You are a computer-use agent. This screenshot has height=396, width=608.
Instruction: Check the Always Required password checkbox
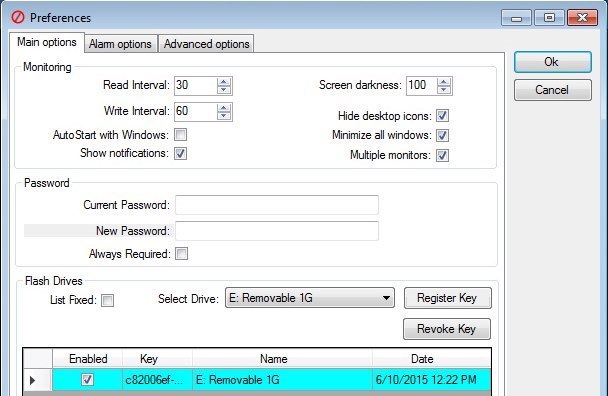pyautogui.click(x=181, y=254)
